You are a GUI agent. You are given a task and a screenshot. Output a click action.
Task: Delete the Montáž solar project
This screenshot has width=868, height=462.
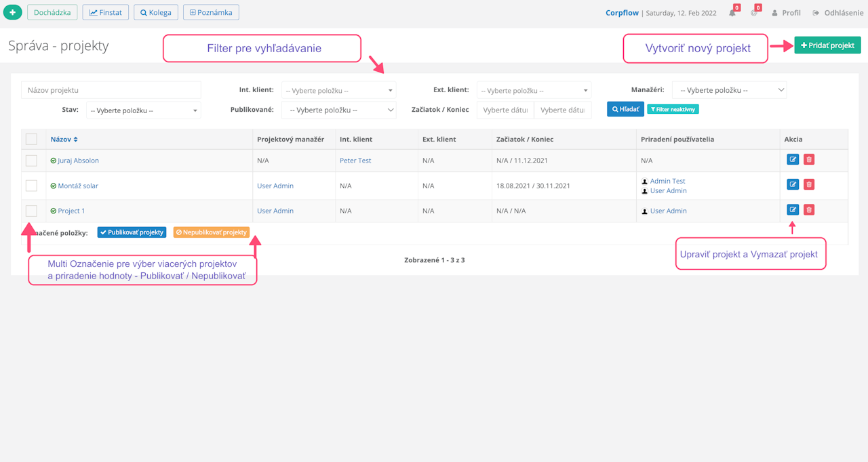tap(809, 184)
